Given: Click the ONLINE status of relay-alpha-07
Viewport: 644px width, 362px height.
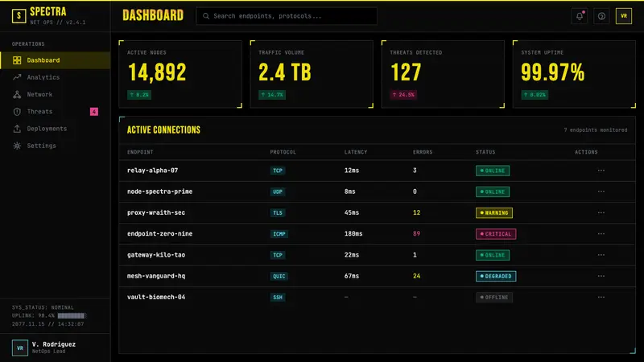Looking at the screenshot, I should pyautogui.click(x=493, y=171).
